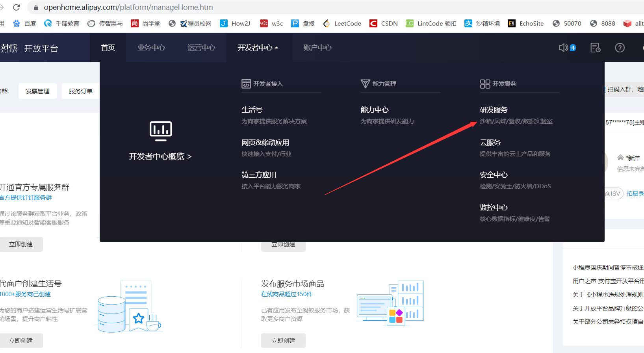Screen dimensions: 644x353
Task: Open the 沙箱环境 bookmark
Action: pyautogui.click(x=482, y=24)
